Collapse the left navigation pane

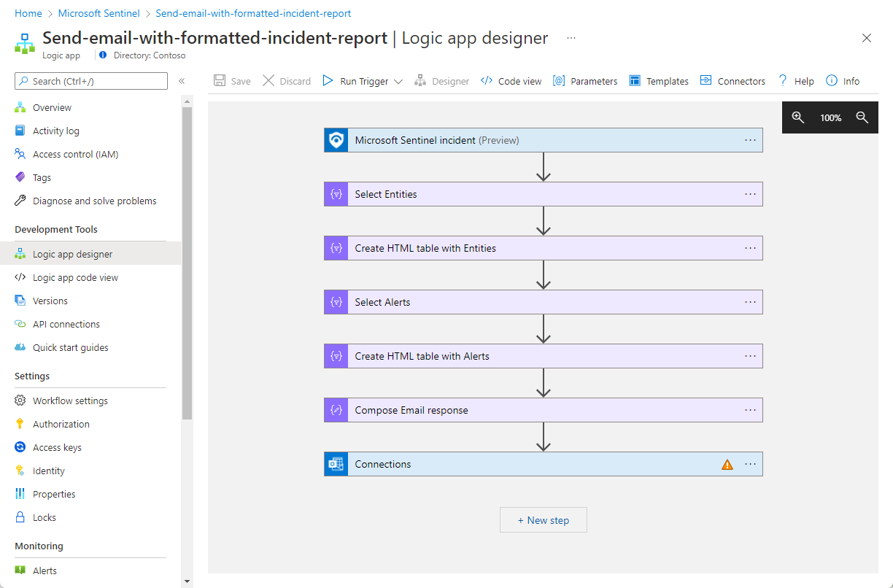(x=182, y=81)
